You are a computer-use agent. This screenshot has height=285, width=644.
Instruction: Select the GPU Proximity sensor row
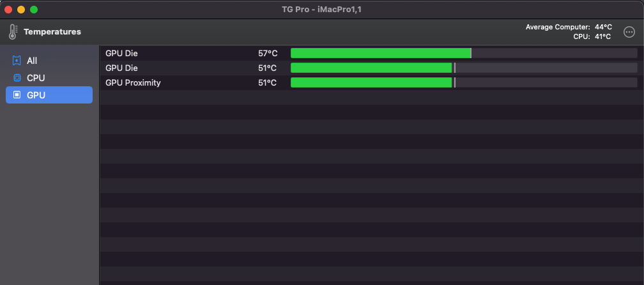point(372,82)
